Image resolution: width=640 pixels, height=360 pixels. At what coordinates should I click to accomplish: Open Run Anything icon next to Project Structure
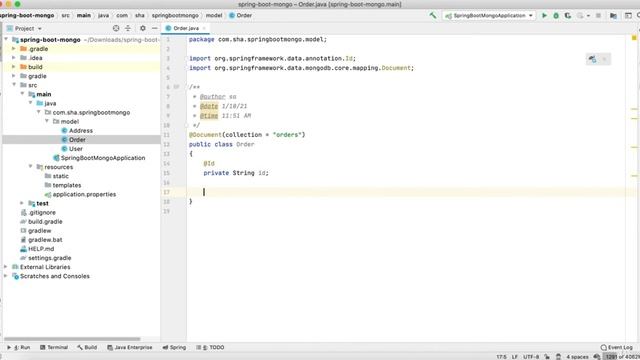coord(628,16)
